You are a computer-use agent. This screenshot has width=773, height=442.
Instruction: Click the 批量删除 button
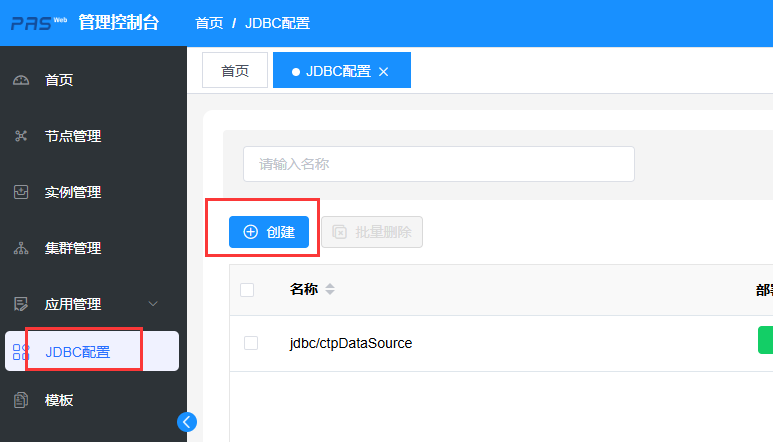(x=372, y=232)
